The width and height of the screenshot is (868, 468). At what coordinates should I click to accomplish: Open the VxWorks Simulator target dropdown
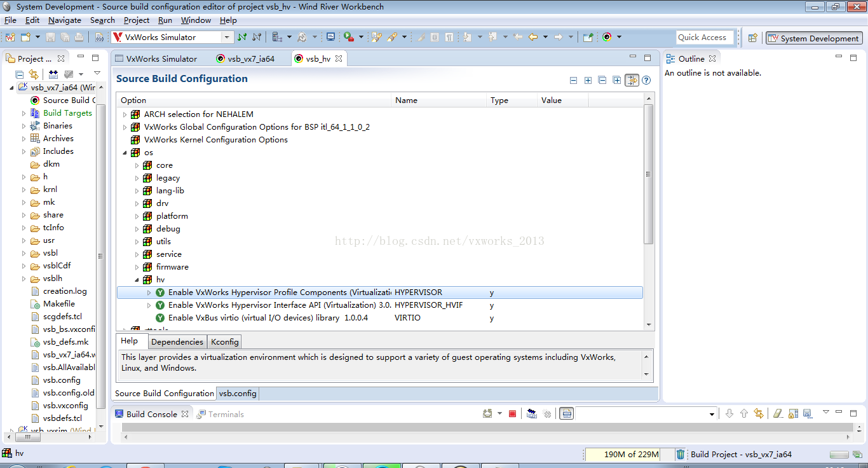point(226,38)
